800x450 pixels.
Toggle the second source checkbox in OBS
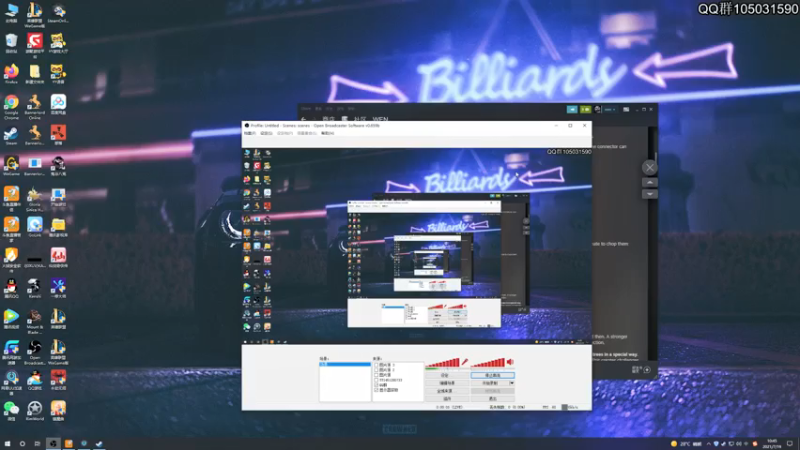click(x=376, y=370)
